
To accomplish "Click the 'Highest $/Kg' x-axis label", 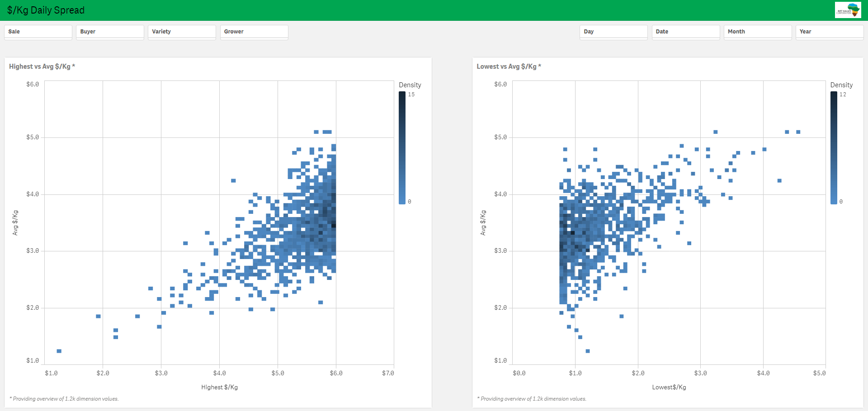I will pos(219,387).
